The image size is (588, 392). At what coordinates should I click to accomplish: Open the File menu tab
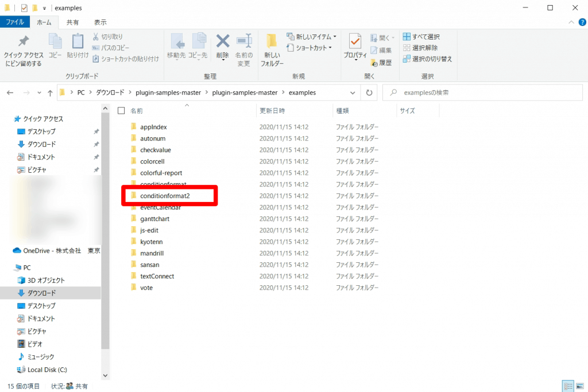point(14,22)
